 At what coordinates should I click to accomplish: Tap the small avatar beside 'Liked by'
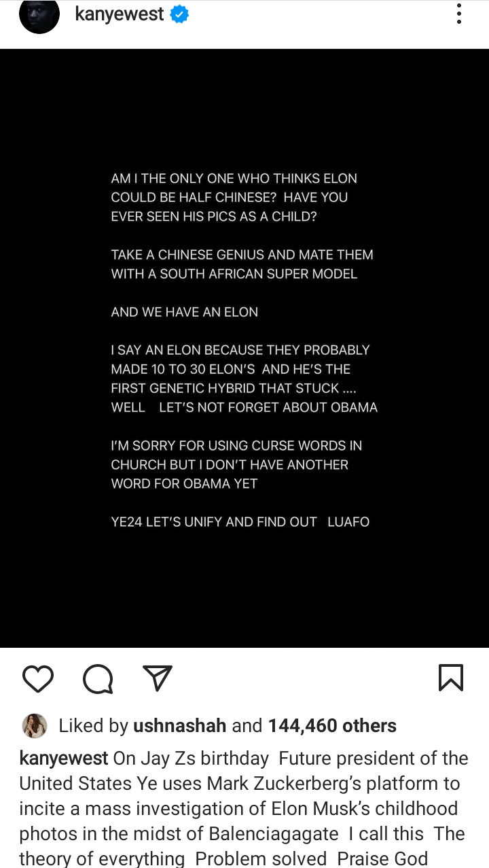pos(35,726)
